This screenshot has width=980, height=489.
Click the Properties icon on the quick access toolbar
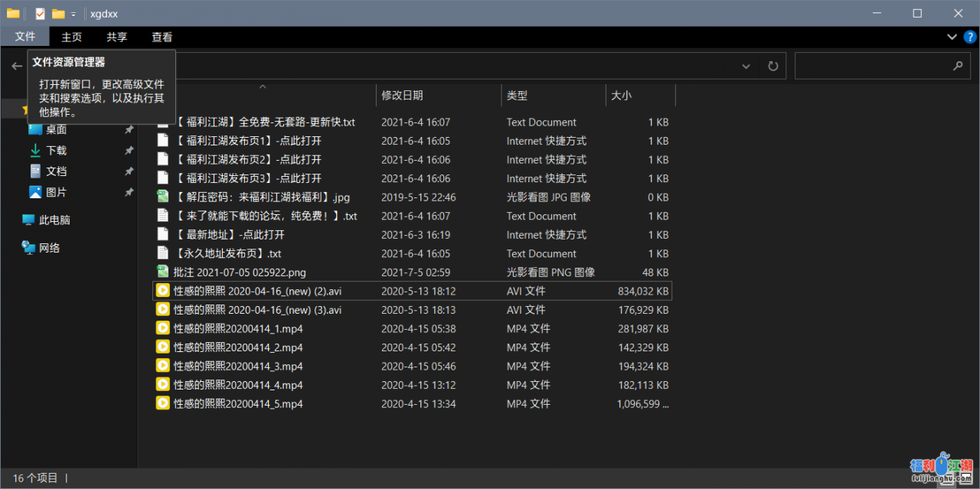click(x=39, y=13)
